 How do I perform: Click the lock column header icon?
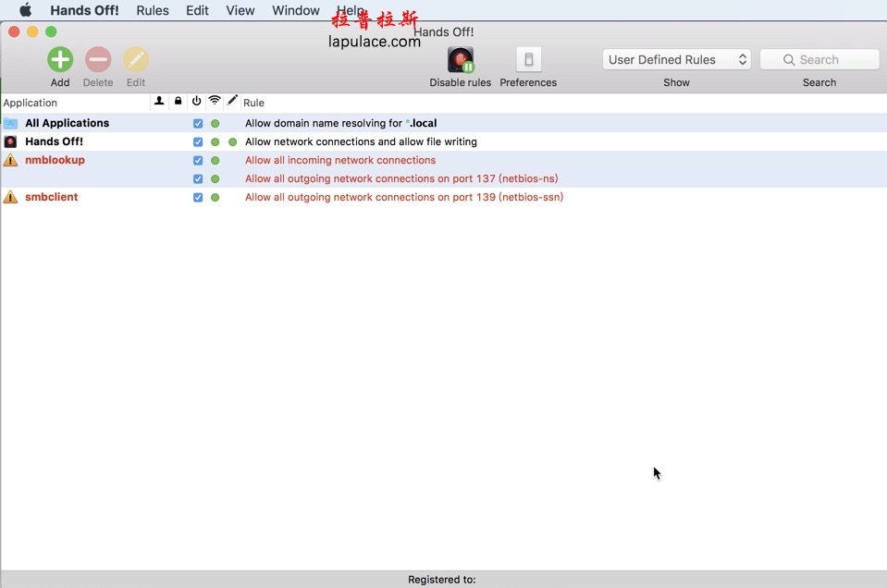click(x=178, y=102)
